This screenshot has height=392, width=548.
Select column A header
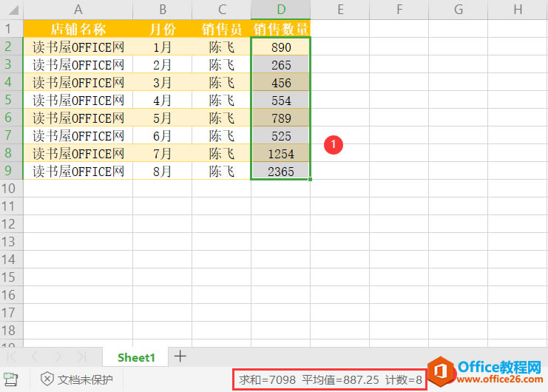(x=78, y=10)
